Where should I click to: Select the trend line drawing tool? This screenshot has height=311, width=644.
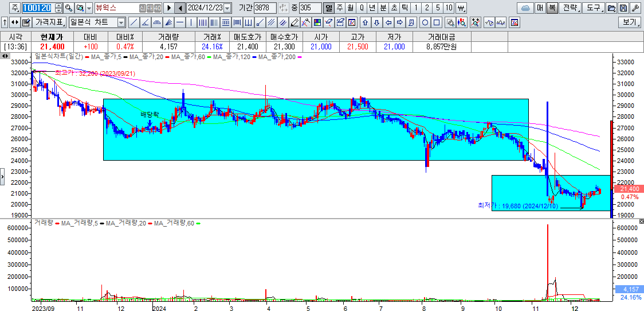click(x=133, y=23)
